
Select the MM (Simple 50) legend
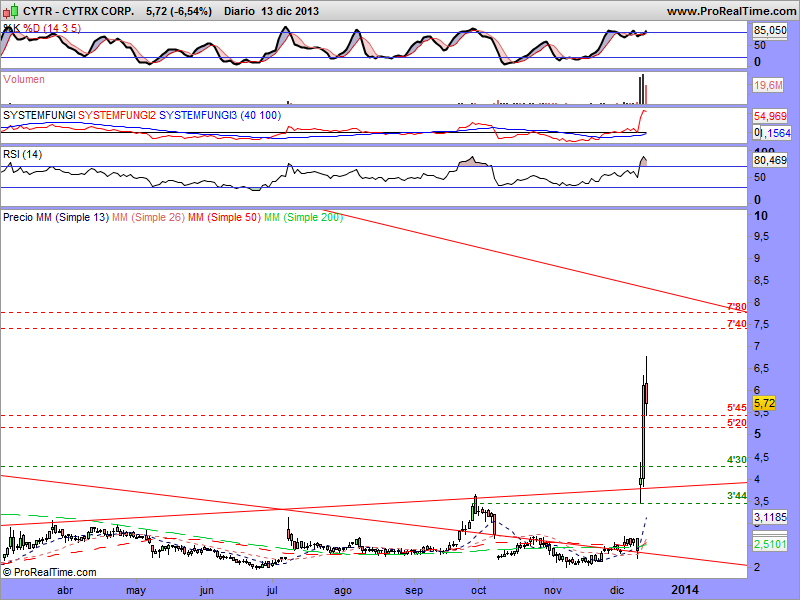[224, 217]
